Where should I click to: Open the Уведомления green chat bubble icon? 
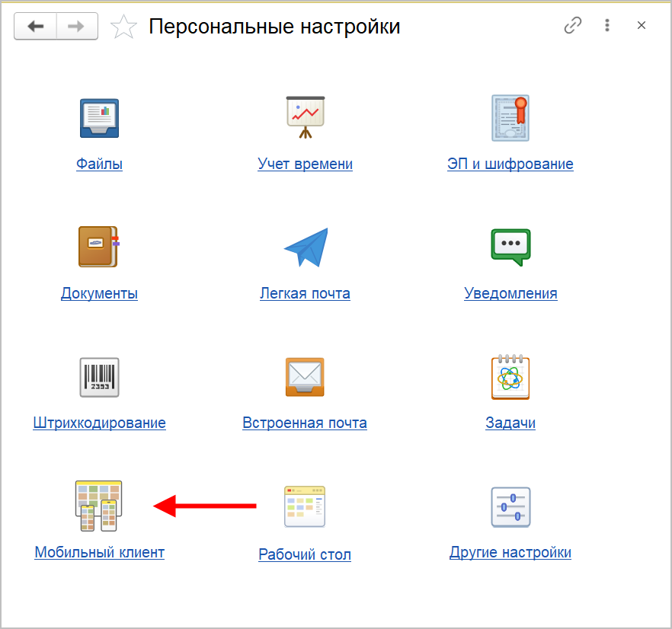[x=510, y=247]
